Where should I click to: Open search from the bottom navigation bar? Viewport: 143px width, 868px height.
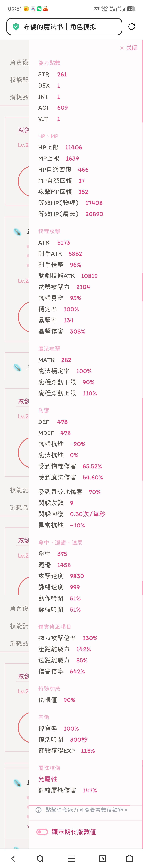click(40, 858)
